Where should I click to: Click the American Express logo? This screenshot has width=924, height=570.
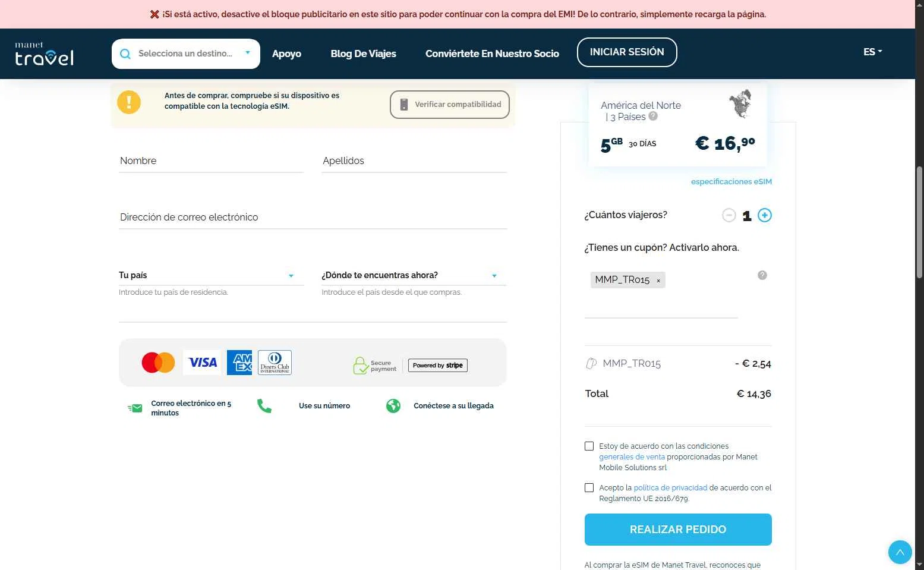pyautogui.click(x=239, y=363)
